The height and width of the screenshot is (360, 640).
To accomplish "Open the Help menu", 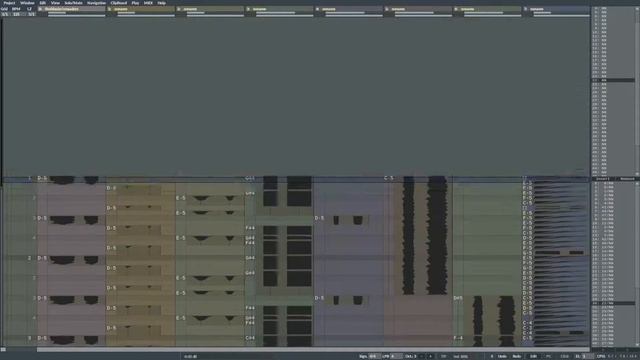I will tap(162, 3).
